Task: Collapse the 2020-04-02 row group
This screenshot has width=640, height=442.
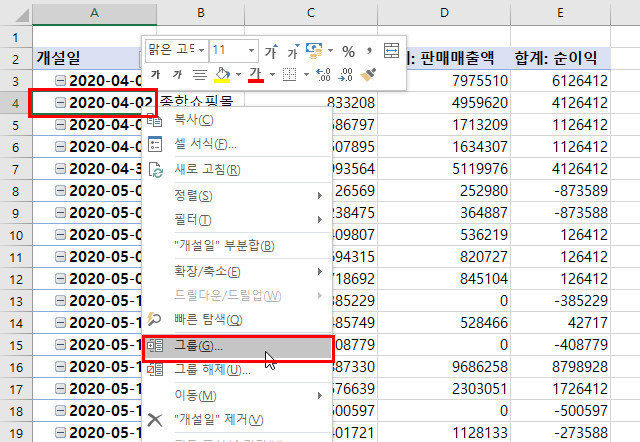Action: coord(61,103)
